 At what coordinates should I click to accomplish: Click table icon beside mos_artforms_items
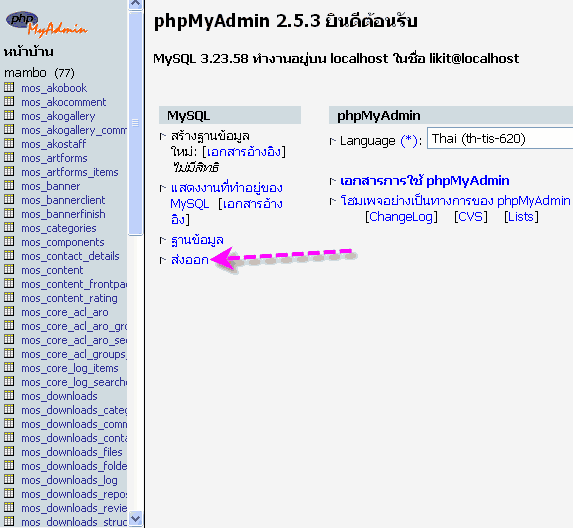pos(9,171)
